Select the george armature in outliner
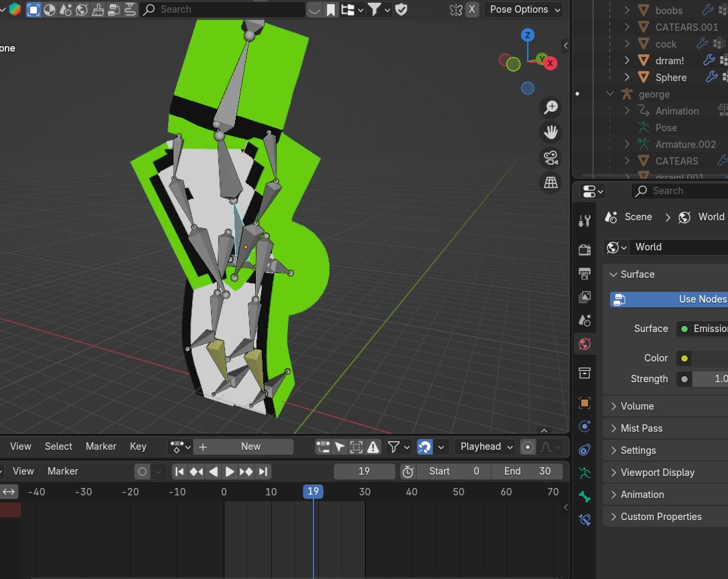Viewport: 728px width, 579px height. pos(654,94)
